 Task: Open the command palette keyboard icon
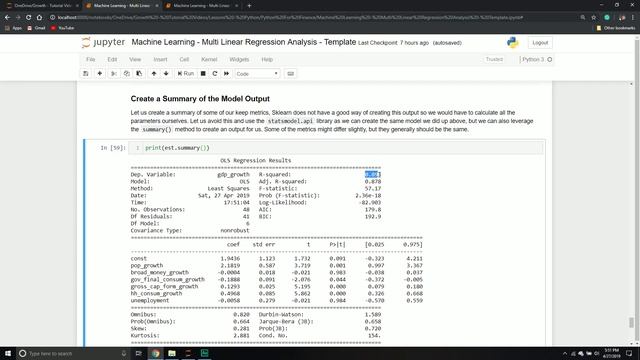pos(291,73)
